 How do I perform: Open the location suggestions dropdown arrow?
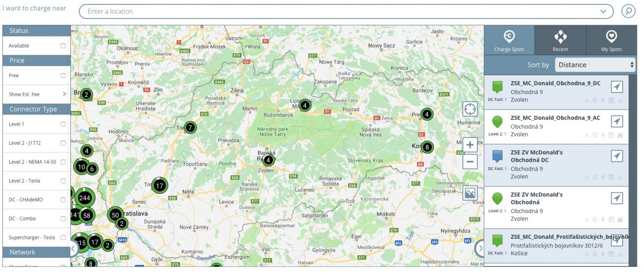[x=603, y=11]
